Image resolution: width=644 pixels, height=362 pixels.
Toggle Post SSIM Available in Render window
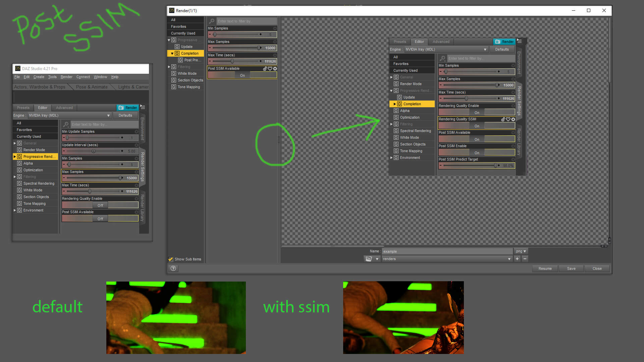[x=242, y=75]
